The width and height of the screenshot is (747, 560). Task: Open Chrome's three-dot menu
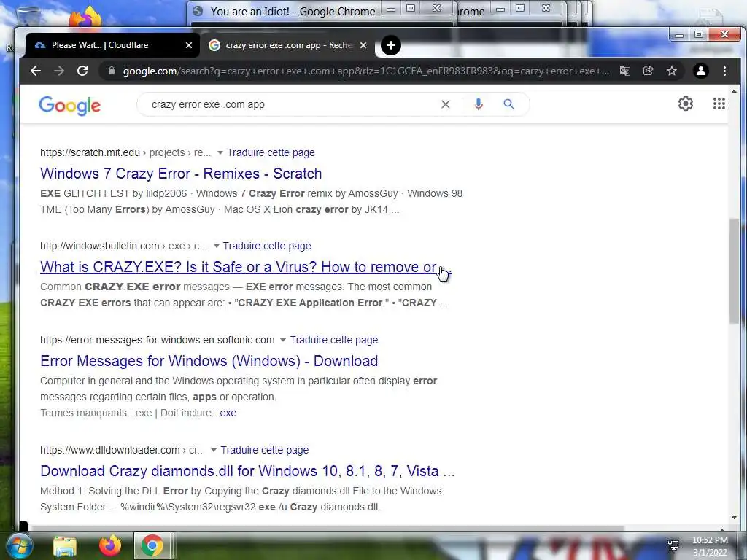(x=724, y=71)
